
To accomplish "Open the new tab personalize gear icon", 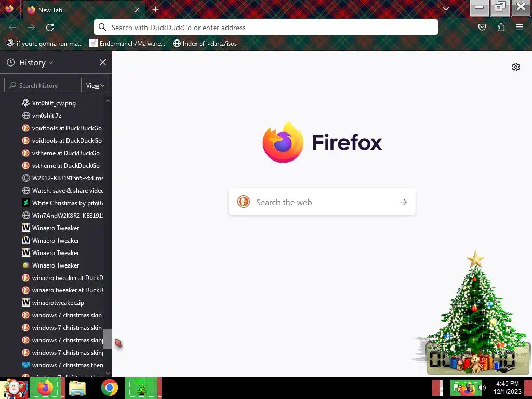I will pyautogui.click(x=516, y=67).
